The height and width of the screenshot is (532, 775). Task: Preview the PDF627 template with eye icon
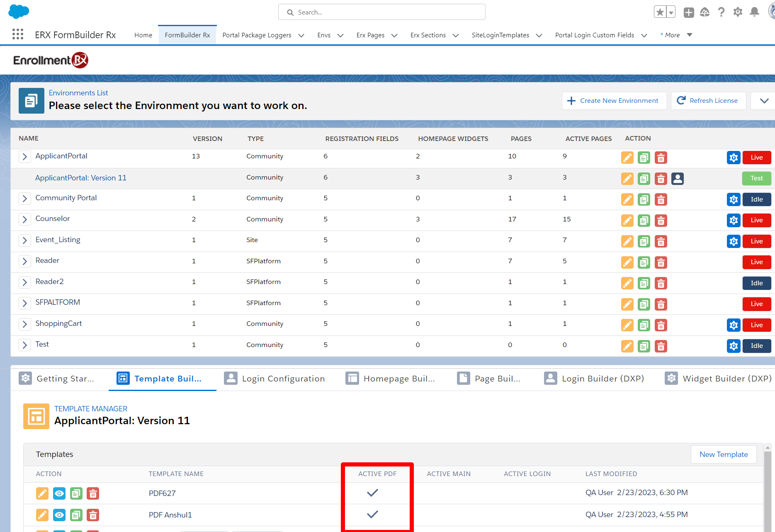[x=59, y=493]
